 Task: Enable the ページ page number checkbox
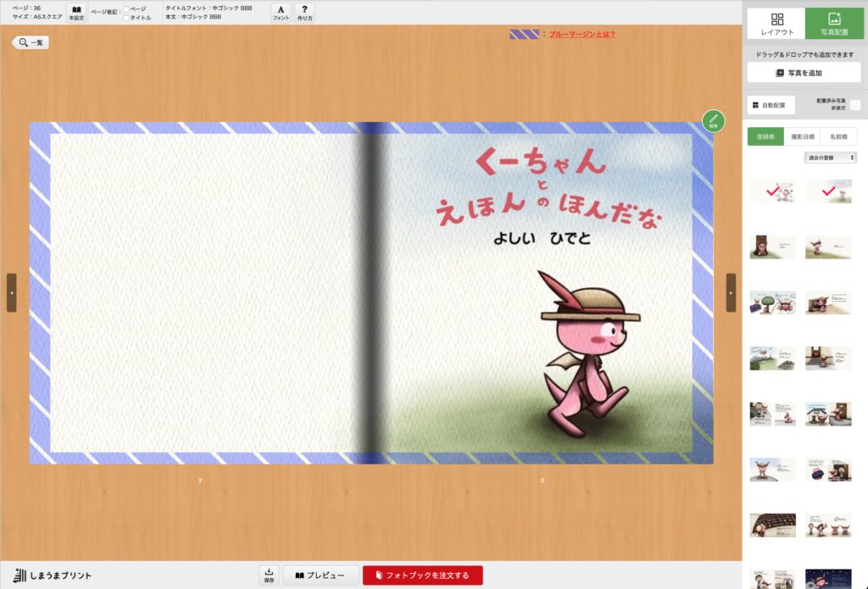tap(126, 8)
